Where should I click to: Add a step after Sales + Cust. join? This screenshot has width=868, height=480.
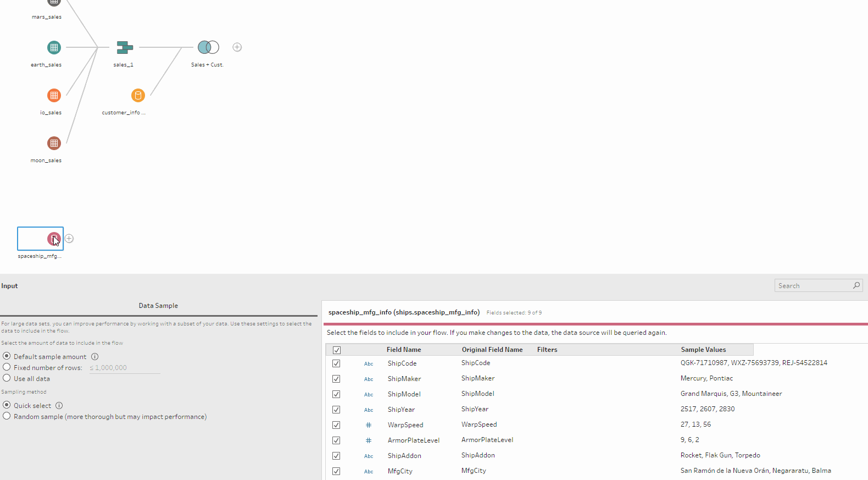click(237, 47)
